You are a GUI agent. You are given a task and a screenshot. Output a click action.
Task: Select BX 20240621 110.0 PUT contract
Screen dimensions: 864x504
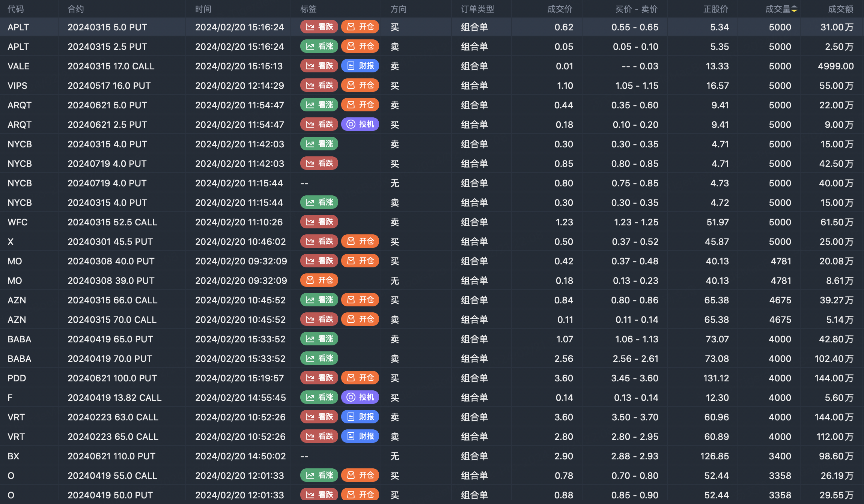(111, 456)
